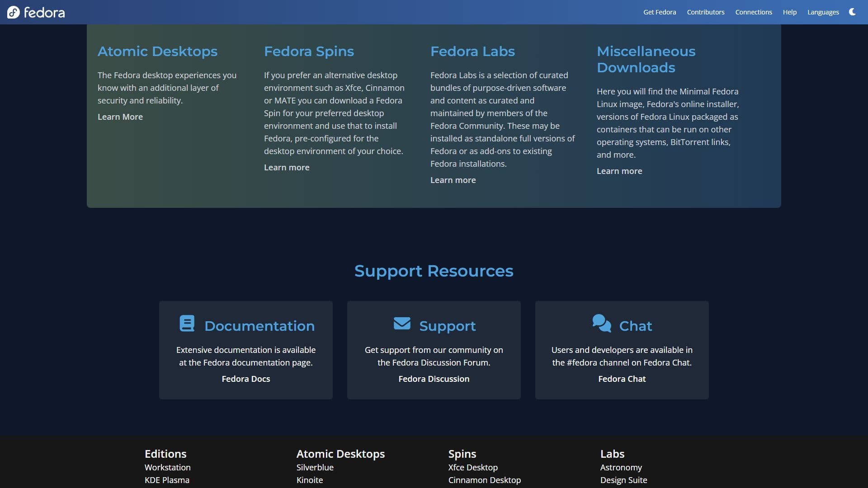Click the Fedora logo in header
868x488 pixels.
tap(36, 12)
